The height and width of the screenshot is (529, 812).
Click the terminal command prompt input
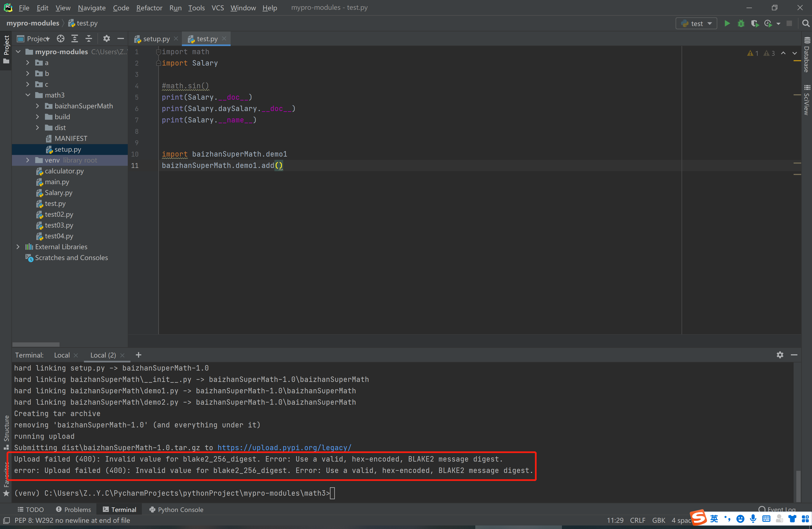[x=332, y=493]
